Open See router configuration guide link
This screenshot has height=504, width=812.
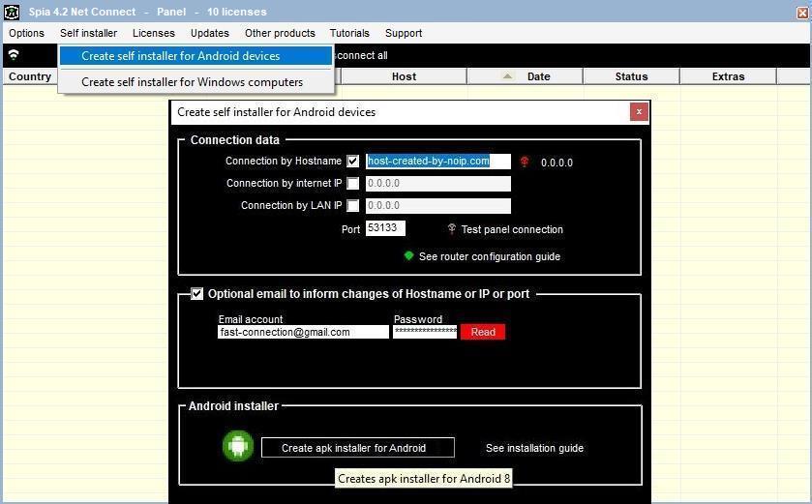[490, 256]
